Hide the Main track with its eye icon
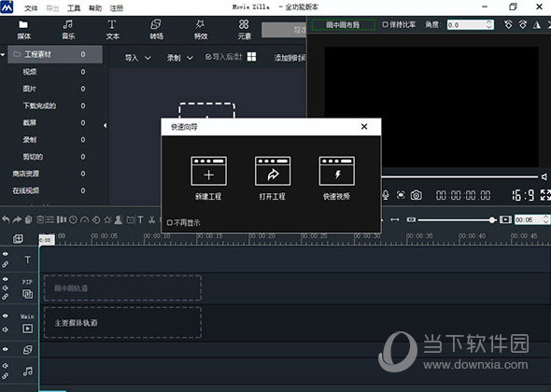The height and width of the screenshot is (392, 551). point(6,315)
